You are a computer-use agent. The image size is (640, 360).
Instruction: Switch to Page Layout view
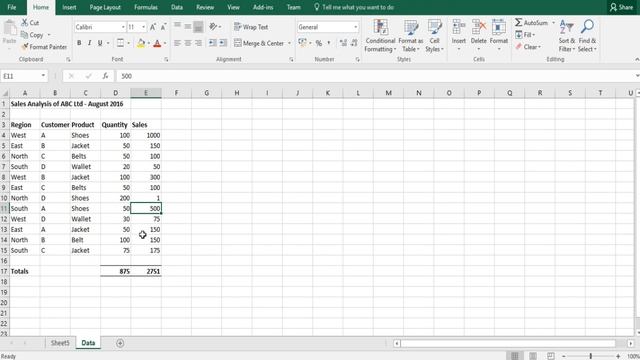point(533,356)
